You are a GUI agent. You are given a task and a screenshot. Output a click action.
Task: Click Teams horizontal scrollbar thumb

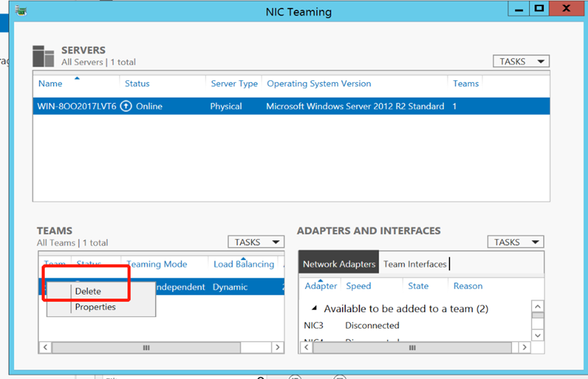pyautogui.click(x=146, y=348)
